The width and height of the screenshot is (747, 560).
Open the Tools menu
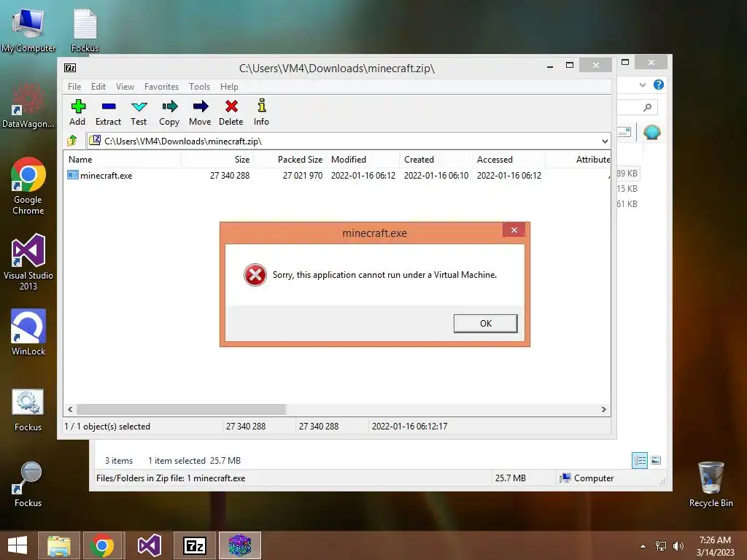(200, 87)
